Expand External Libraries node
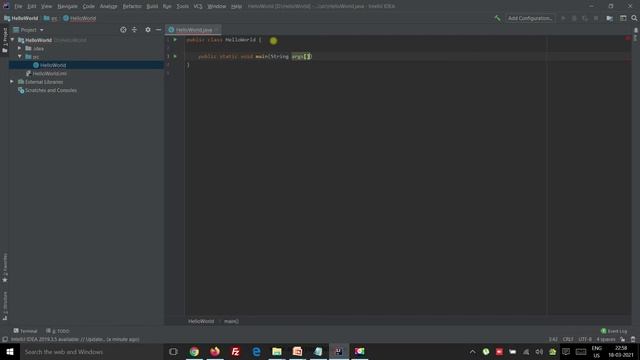 pyautogui.click(x=12, y=82)
